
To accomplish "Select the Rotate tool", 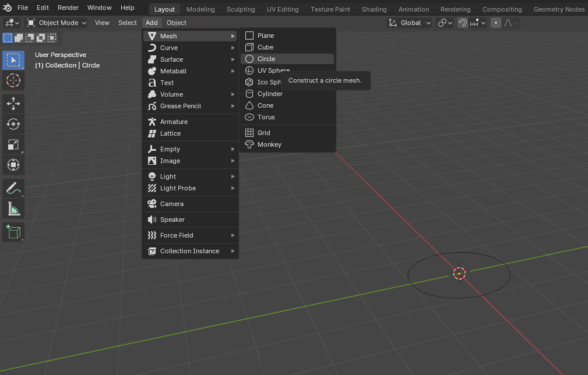I will pyautogui.click(x=13, y=124).
